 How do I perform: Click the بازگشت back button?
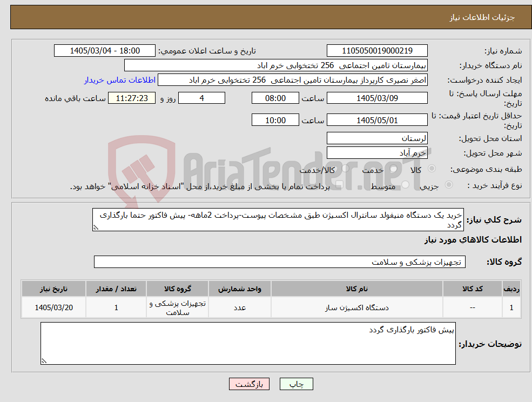point(249,384)
